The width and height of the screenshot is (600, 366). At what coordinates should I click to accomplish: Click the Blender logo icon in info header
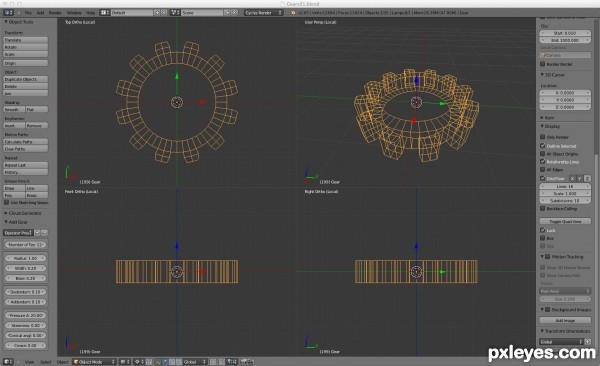click(293, 13)
